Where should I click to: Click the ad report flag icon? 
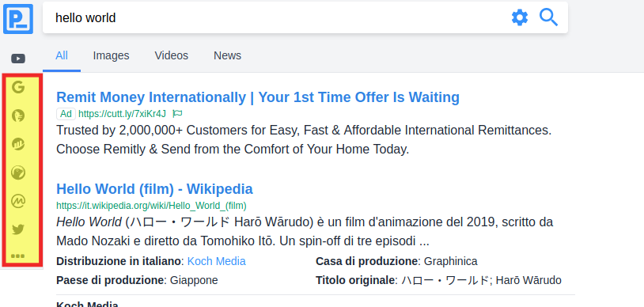pos(177,113)
